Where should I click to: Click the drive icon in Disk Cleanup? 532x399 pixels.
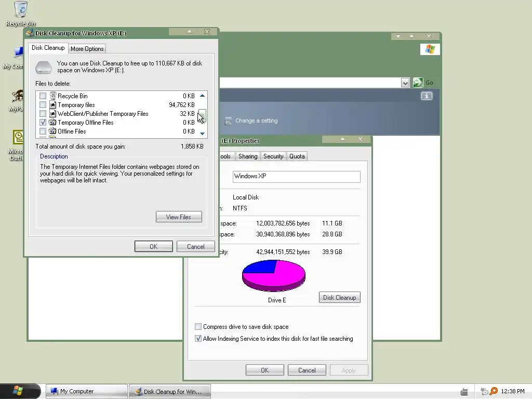coord(44,67)
